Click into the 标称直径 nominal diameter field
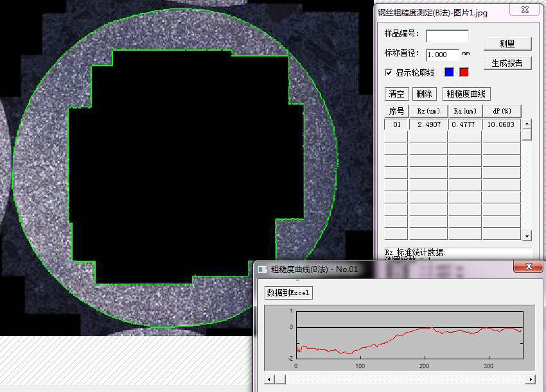546x392 pixels. [443, 55]
